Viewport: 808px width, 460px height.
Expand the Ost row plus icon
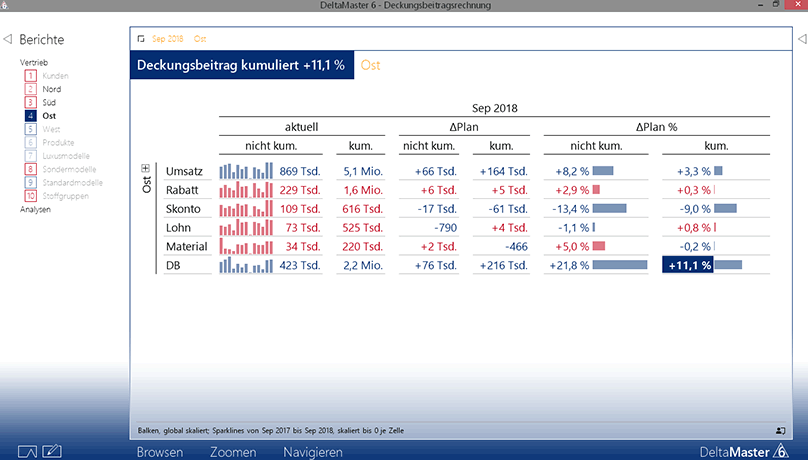[x=146, y=169]
